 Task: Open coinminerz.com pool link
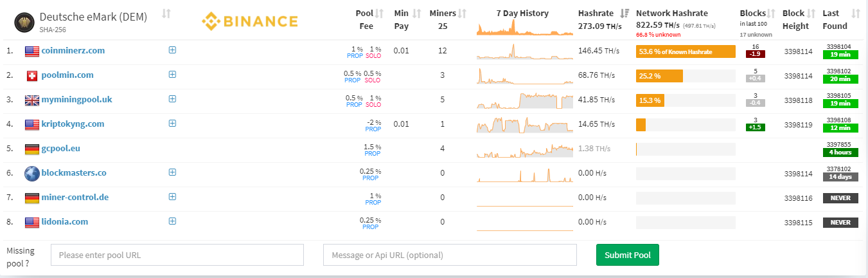(73, 50)
